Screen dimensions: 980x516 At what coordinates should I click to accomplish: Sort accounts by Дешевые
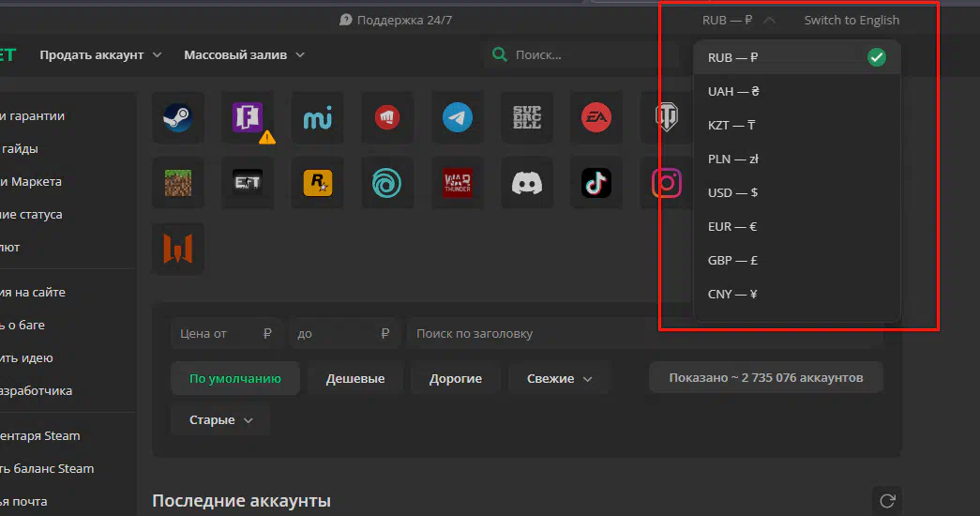pos(355,378)
